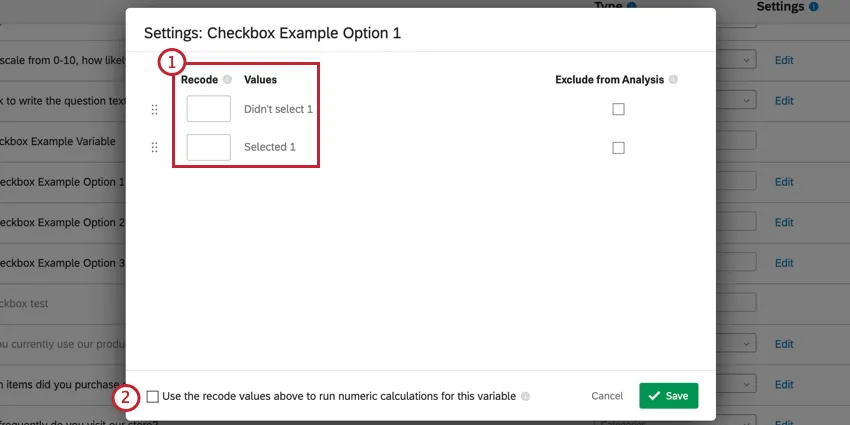Check Exclude from Analysis for Didn't select 1

click(618, 109)
